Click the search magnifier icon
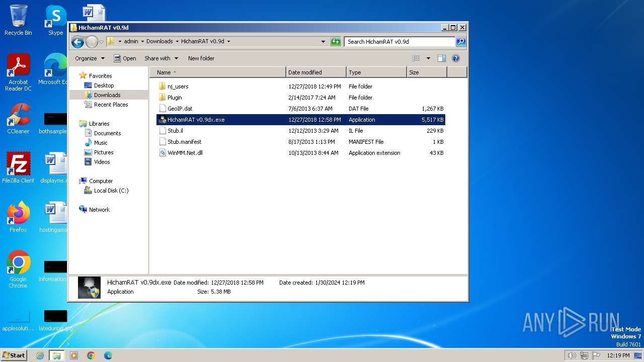644x362 pixels. 461,42
